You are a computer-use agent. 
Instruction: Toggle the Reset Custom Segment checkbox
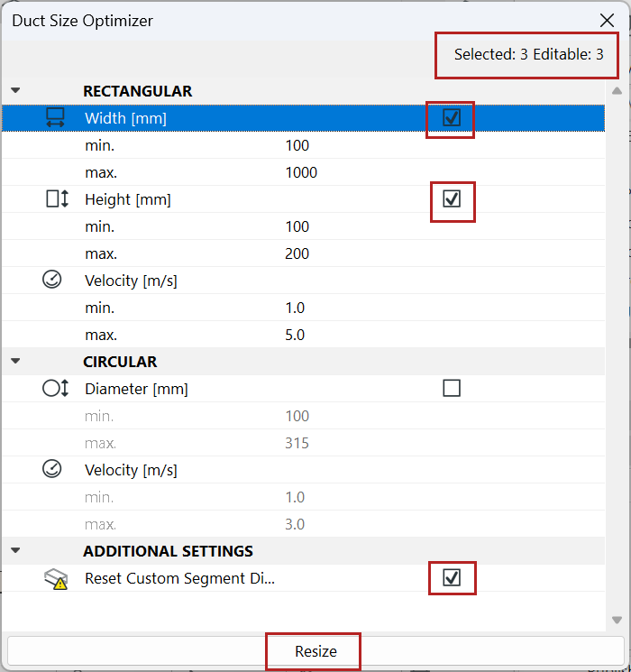452,577
